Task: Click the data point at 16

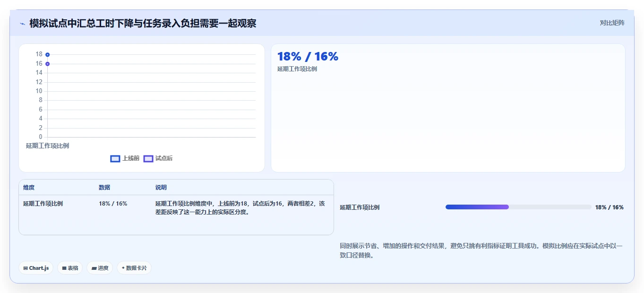Action: pyautogui.click(x=48, y=64)
